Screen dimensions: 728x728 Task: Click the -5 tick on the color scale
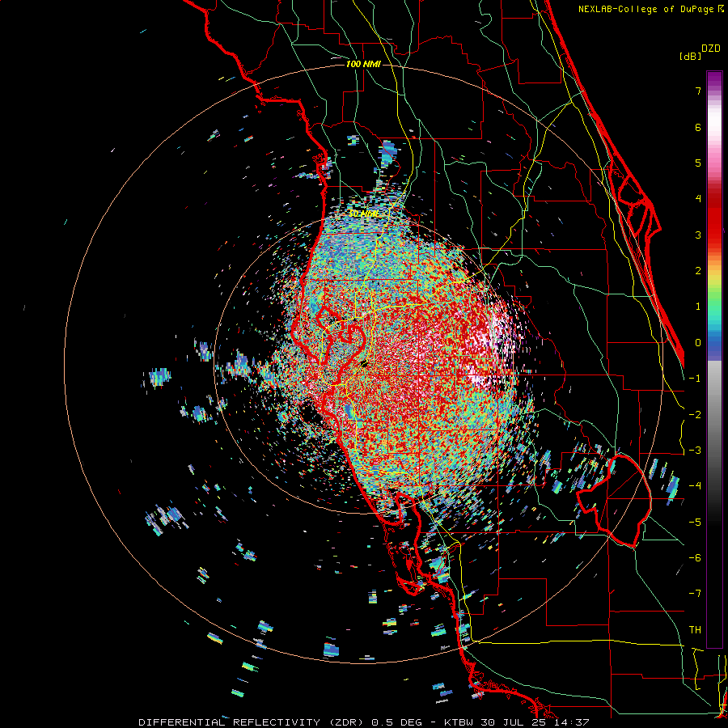(695, 523)
